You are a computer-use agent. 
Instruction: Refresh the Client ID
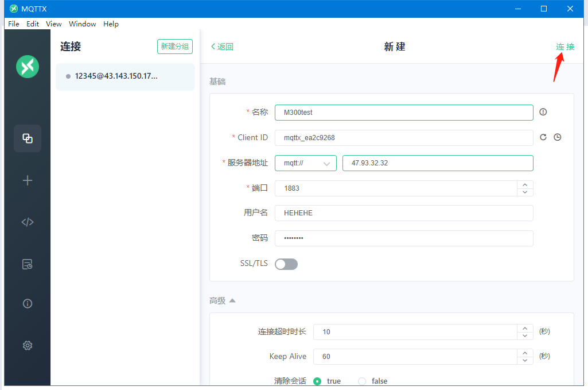pyautogui.click(x=543, y=137)
